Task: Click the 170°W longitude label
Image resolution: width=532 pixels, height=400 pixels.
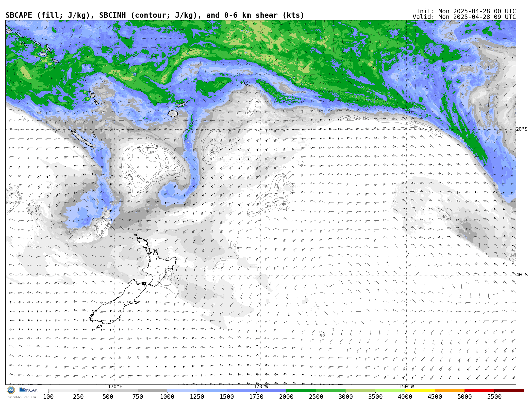Action: (x=261, y=386)
